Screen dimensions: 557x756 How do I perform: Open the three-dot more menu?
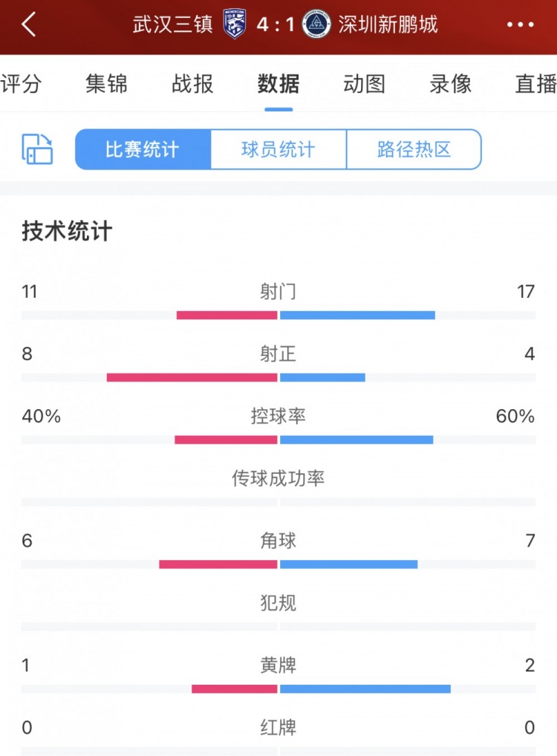(521, 25)
